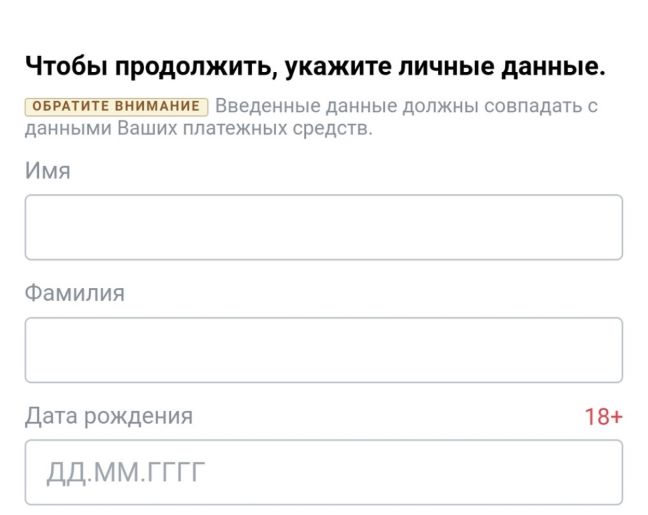Screen dimensions: 648x515
Task: Click the ОБРАТИТЕ ВНИМАНИЕ badge
Action: coord(116,106)
